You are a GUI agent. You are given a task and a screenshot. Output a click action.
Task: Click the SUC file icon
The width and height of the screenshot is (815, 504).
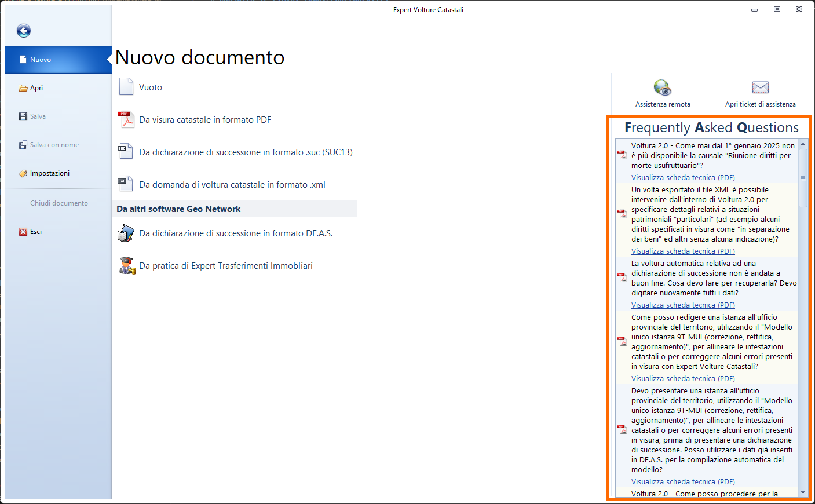pyautogui.click(x=126, y=152)
